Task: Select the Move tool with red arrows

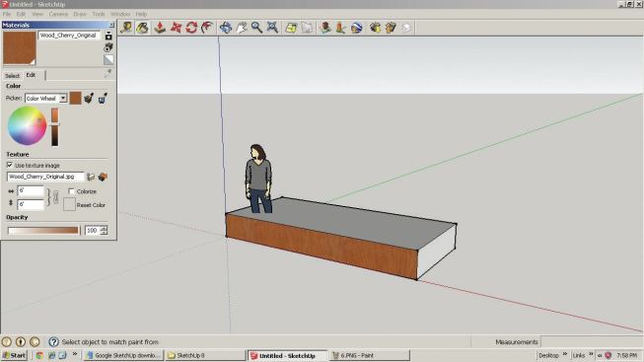Action: pos(176,28)
